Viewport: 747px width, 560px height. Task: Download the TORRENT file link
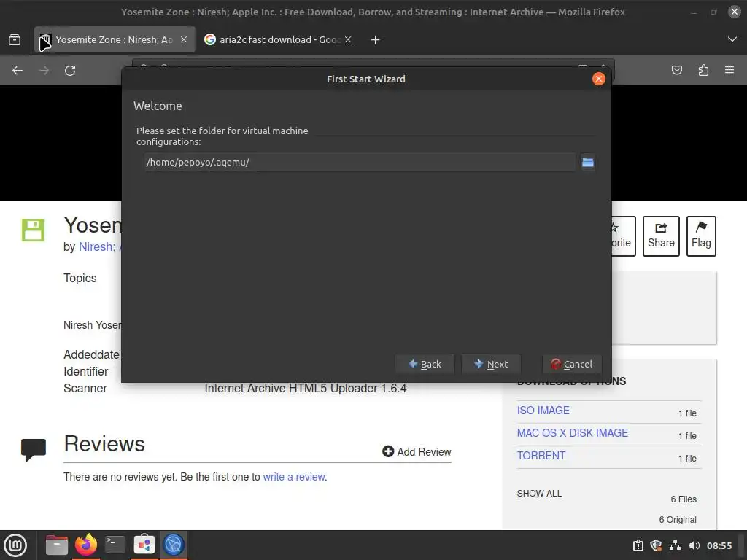(x=541, y=456)
